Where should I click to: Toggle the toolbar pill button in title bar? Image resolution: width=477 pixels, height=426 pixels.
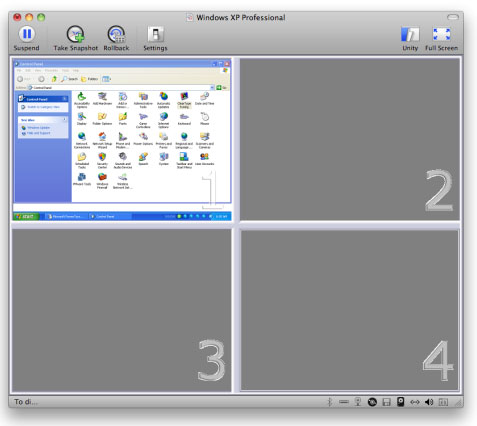(453, 17)
